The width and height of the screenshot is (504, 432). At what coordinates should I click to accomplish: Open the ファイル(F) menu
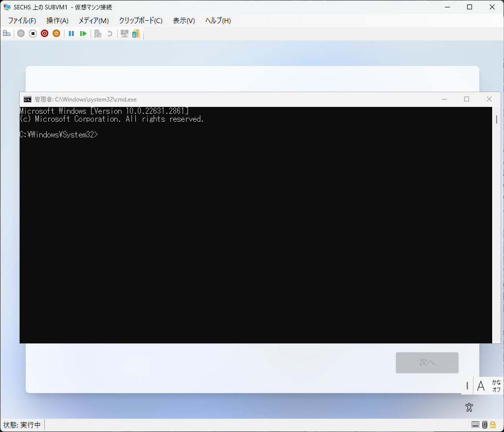tap(22, 21)
